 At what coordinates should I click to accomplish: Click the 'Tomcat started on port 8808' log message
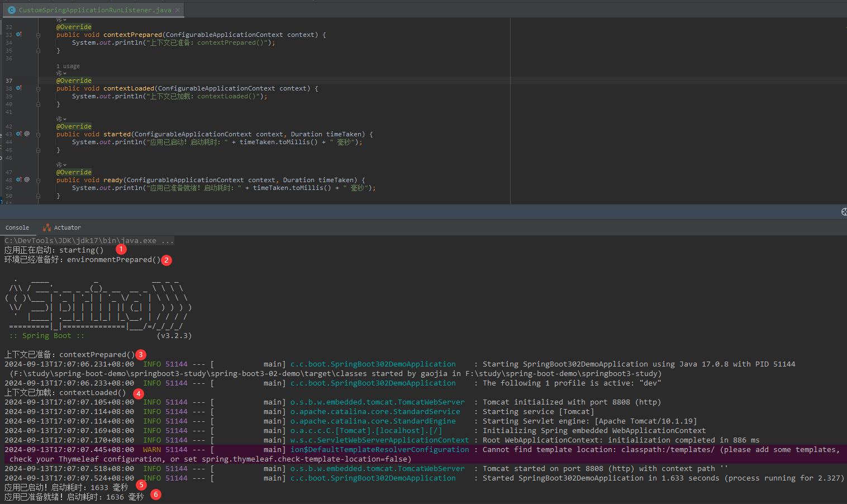click(605, 469)
